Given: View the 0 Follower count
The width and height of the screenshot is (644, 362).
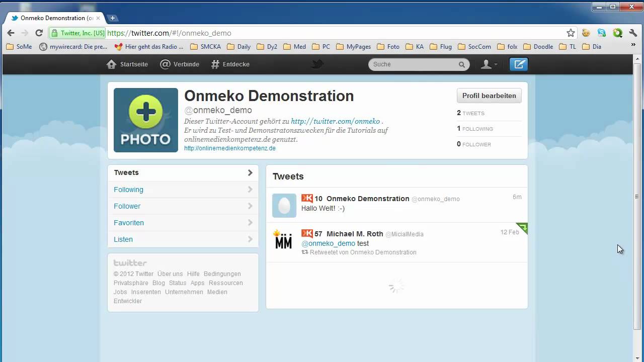Looking at the screenshot, I should (x=474, y=144).
